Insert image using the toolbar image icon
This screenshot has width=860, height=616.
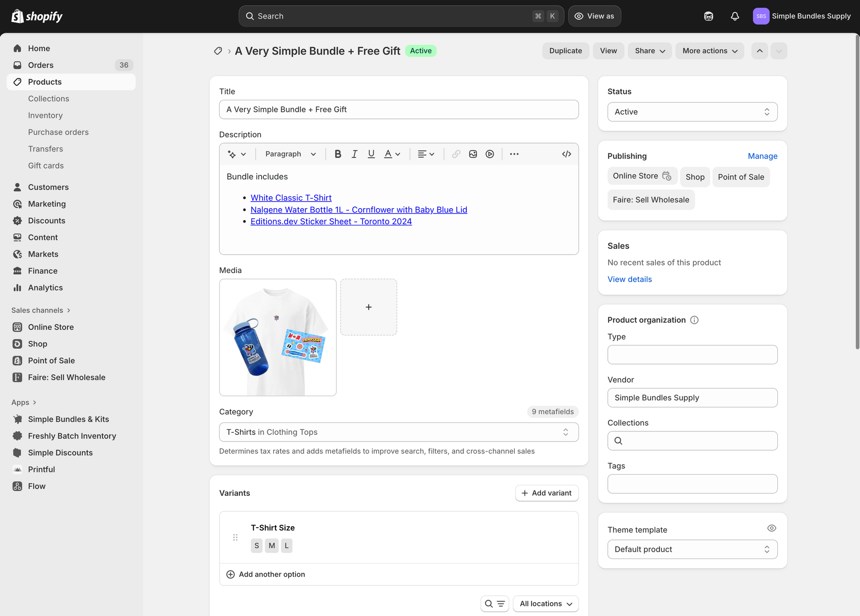pos(473,154)
